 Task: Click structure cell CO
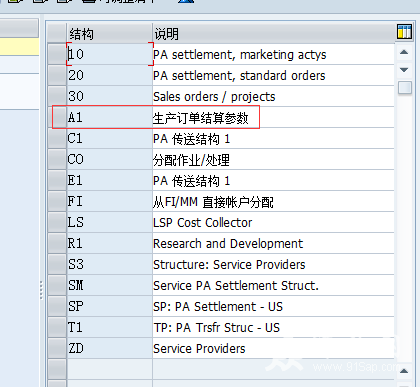(110, 159)
